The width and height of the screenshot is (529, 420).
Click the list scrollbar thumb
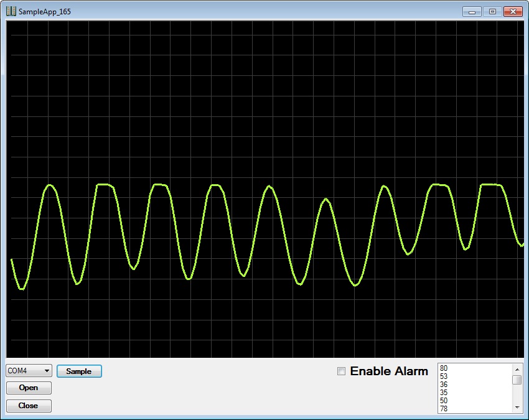[x=517, y=380]
